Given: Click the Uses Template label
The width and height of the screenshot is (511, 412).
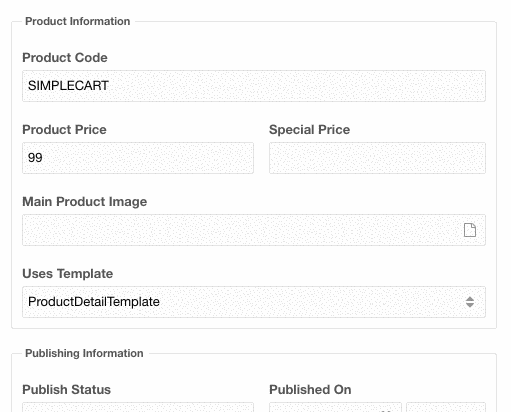Looking at the screenshot, I should 67,274.
